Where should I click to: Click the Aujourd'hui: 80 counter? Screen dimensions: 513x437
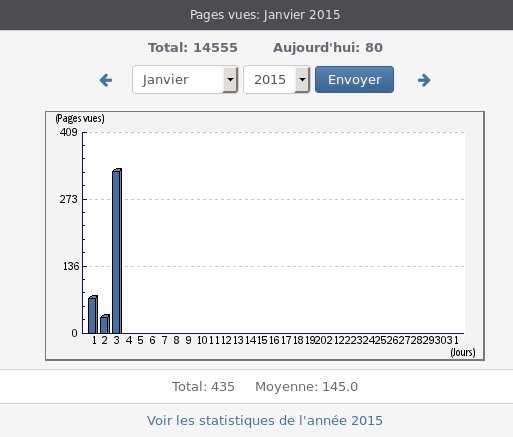click(328, 48)
